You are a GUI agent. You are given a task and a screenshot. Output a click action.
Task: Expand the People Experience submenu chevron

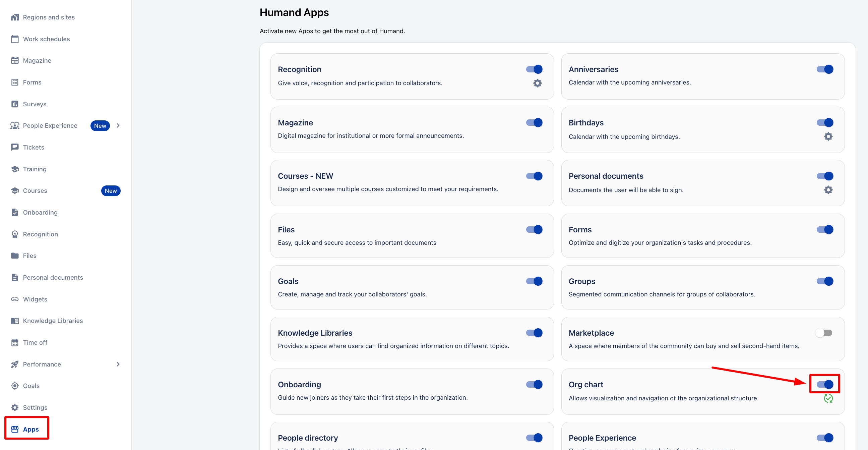[x=118, y=126]
